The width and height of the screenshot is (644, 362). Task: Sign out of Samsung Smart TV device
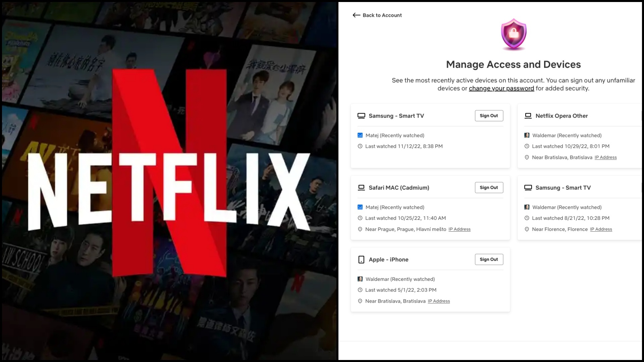489,115
